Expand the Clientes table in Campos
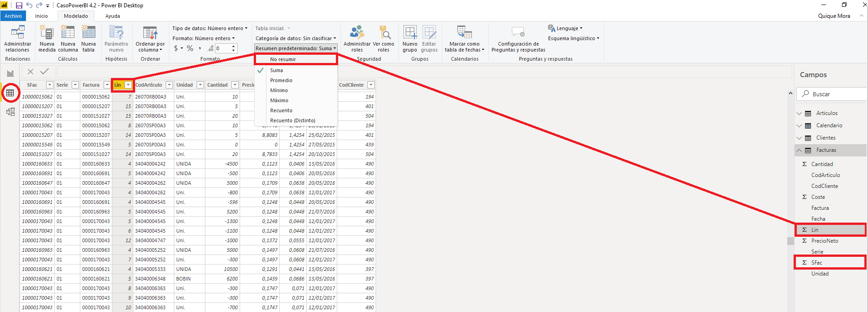The image size is (868, 312). click(x=799, y=138)
